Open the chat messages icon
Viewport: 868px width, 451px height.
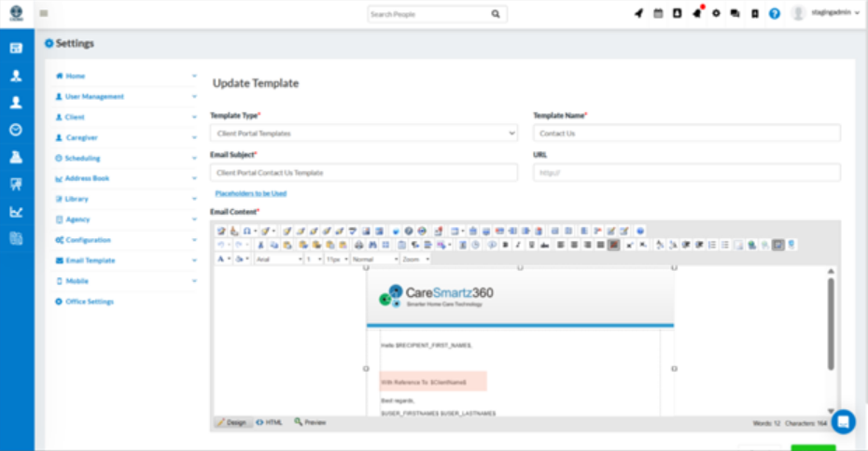coord(735,13)
